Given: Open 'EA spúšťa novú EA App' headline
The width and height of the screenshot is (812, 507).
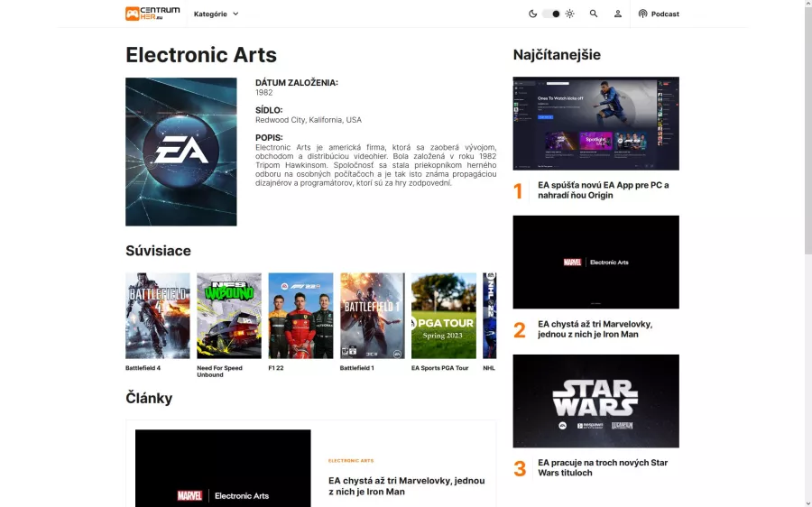Looking at the screenshot, I should coord(604,190).
